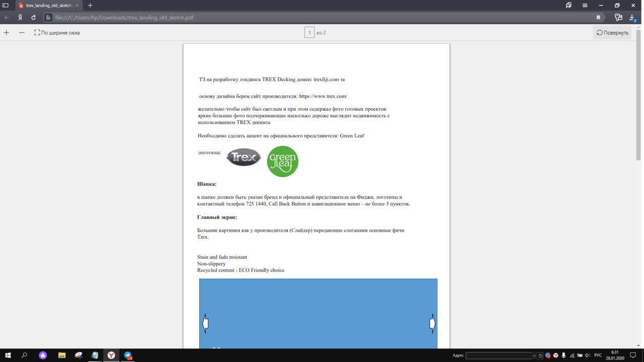Click the file icon in the address bar
The height and width of the screenshot is (362, 644).
pyautogui.click(x=48, y=17)
